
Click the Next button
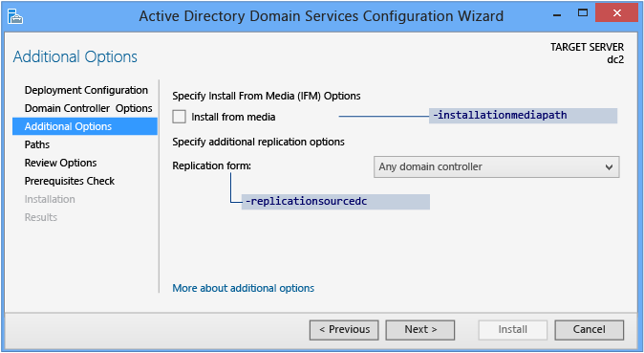click(x=420, y=330)
